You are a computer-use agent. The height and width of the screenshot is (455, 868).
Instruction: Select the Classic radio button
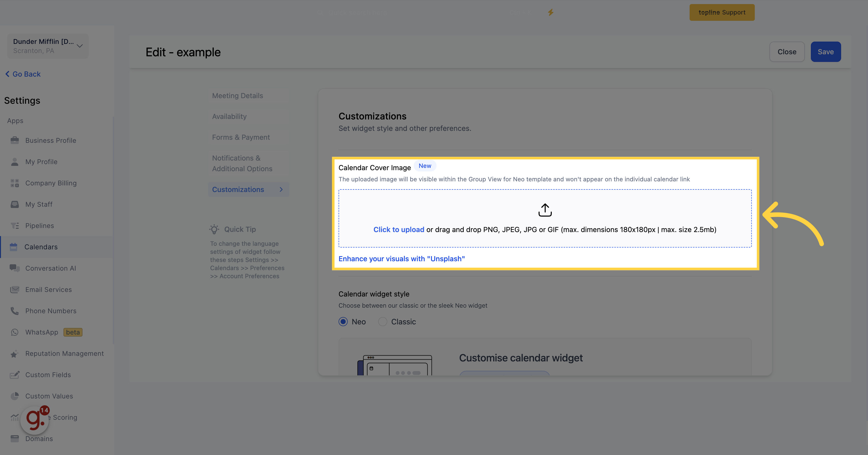point(382,322)
